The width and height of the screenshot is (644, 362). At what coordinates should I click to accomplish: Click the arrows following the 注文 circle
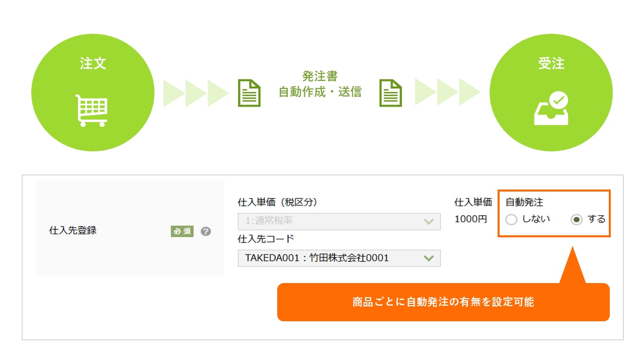coord(196,93)
